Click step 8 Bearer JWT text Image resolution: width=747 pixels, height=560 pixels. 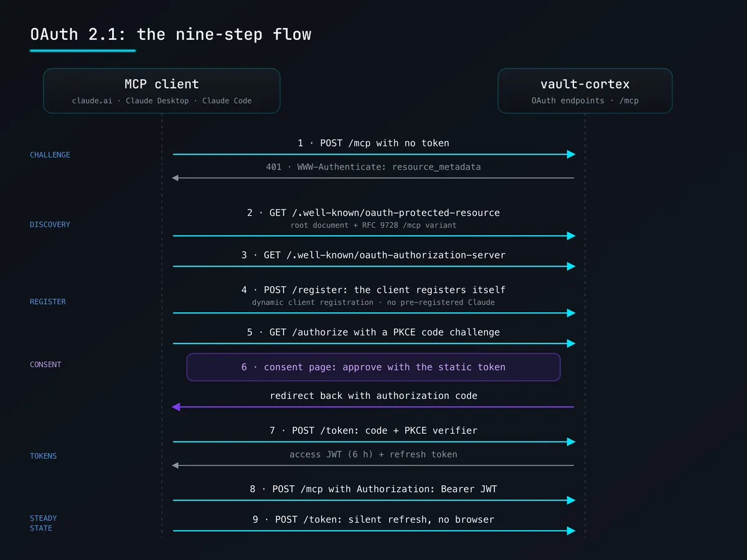tap(374, 489)
